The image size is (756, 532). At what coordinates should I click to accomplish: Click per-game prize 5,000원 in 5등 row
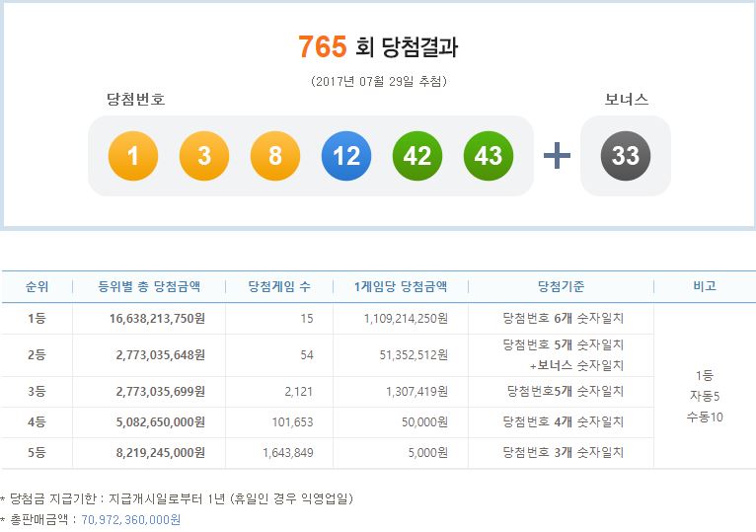(428, 452)
